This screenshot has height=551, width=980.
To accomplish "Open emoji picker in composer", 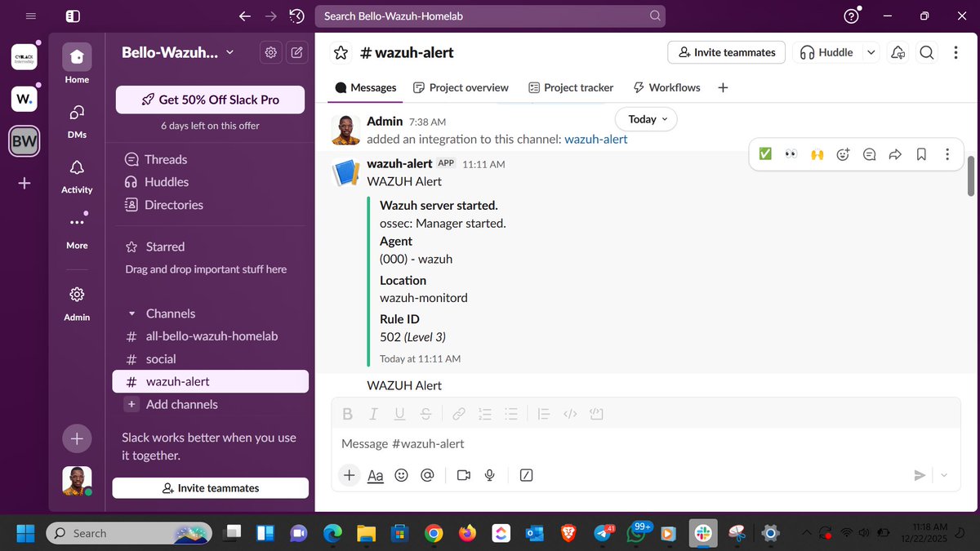I will 401,475.
